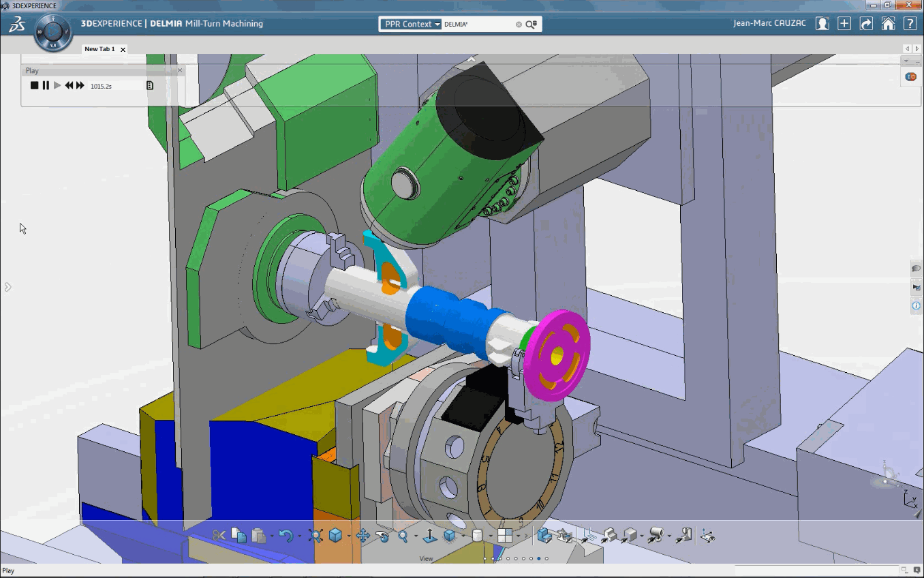Click the greyed play arrow in Play panel
Screen dimensions: 924x578
click(x=57, y=85)
